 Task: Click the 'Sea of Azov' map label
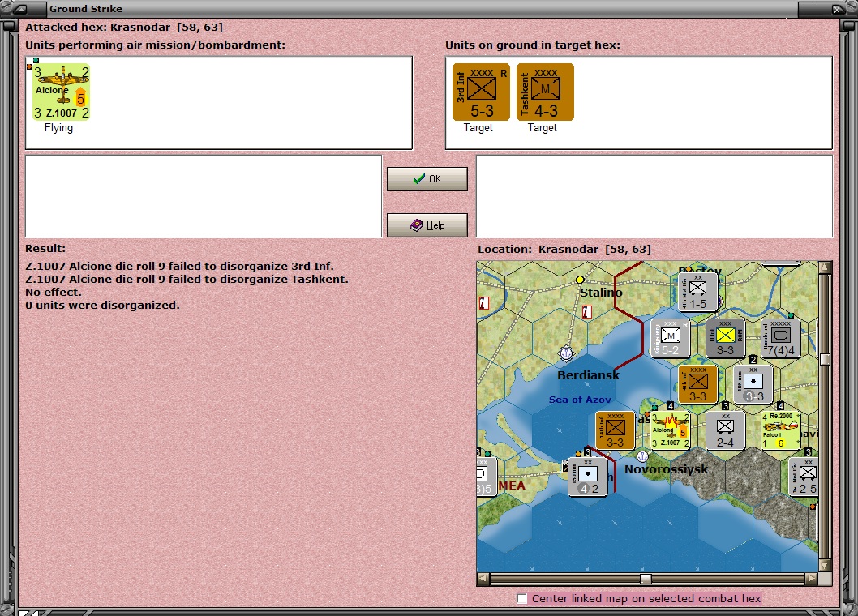pos(580,400)
